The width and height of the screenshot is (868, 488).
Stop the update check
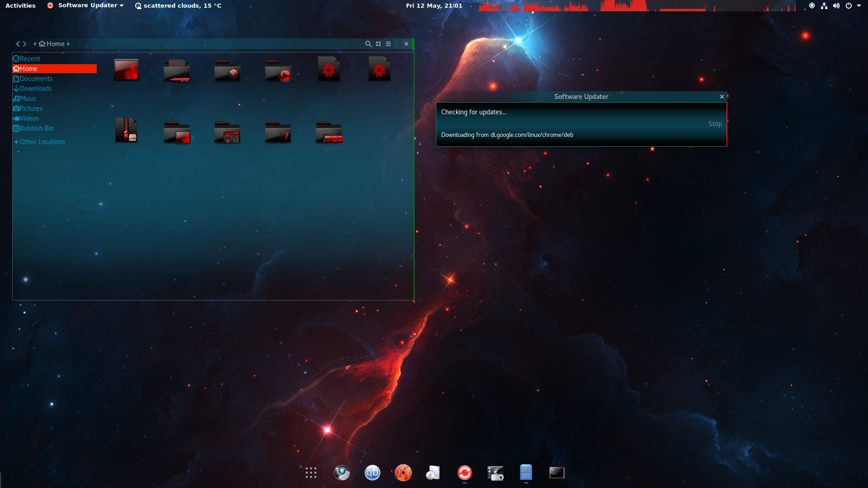click(715, 124)
